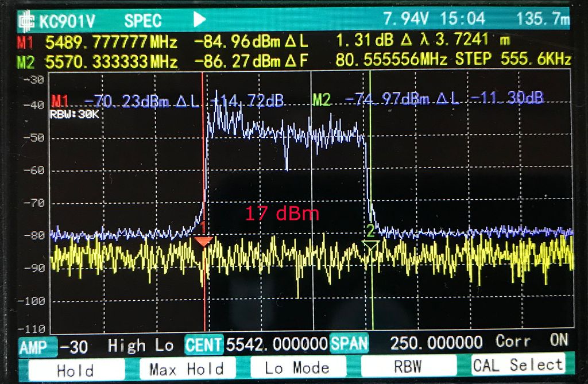Image resolution: width=588 pixels, height=384 pixels.
Task: Click the SPEC mode label
Action: 143,20
